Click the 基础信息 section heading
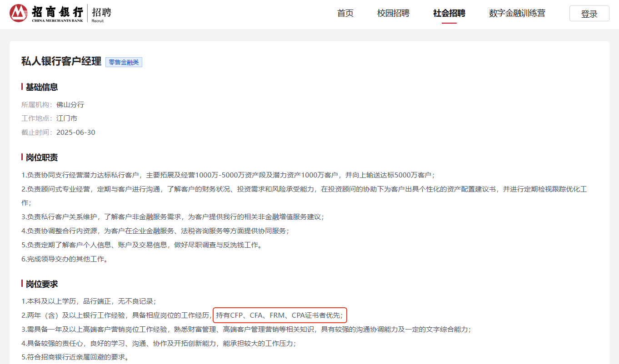Viewport: 619px width, 364px height. (42, 87)
